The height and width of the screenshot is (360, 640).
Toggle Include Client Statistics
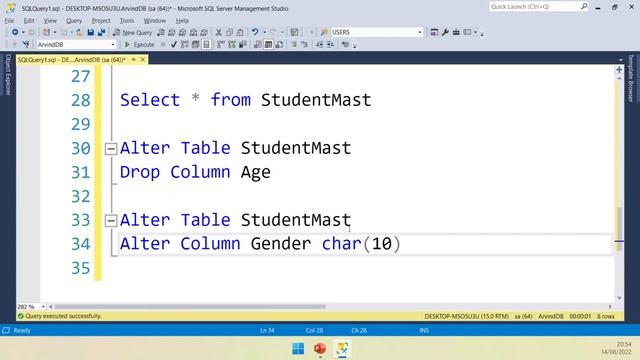[x=242, y=44]
